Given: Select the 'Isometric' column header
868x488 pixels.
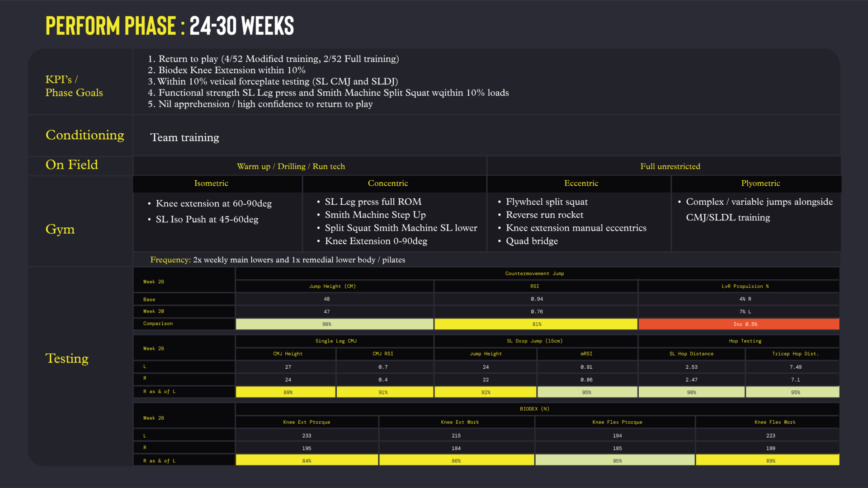Looking at the screenshot, I should click(x=211, y=183).
